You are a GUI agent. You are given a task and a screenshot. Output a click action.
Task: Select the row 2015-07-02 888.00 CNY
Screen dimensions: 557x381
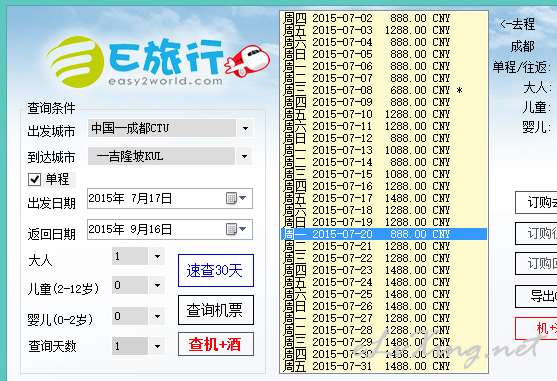[x=384, y=18]
